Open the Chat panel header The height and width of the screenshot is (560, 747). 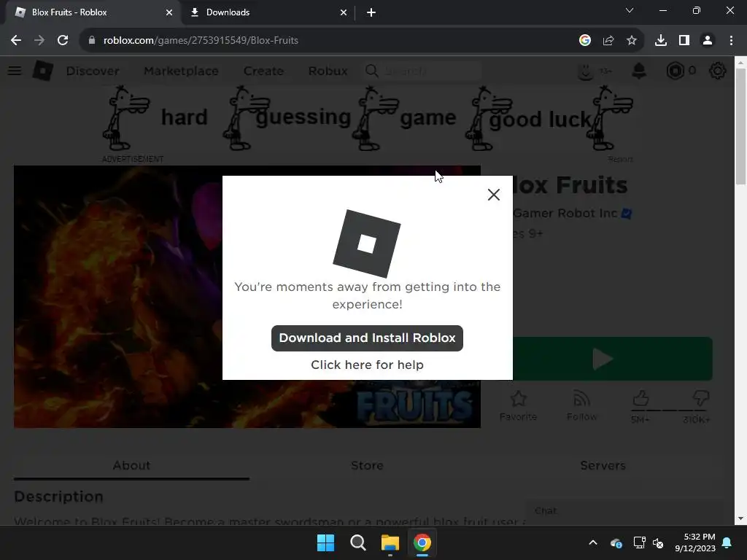[x=624, y=511]
